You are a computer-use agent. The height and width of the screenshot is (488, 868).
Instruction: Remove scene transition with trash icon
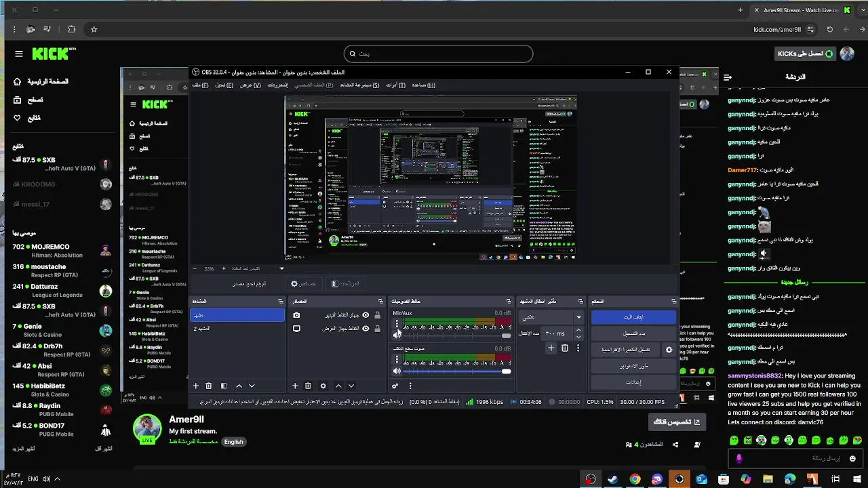point(565,348)
